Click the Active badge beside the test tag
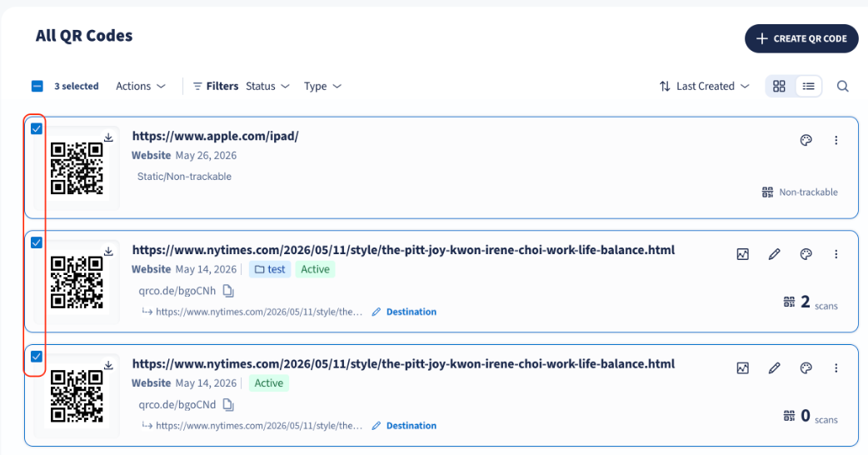Screen dimensions: 868x455 point(315,269)
